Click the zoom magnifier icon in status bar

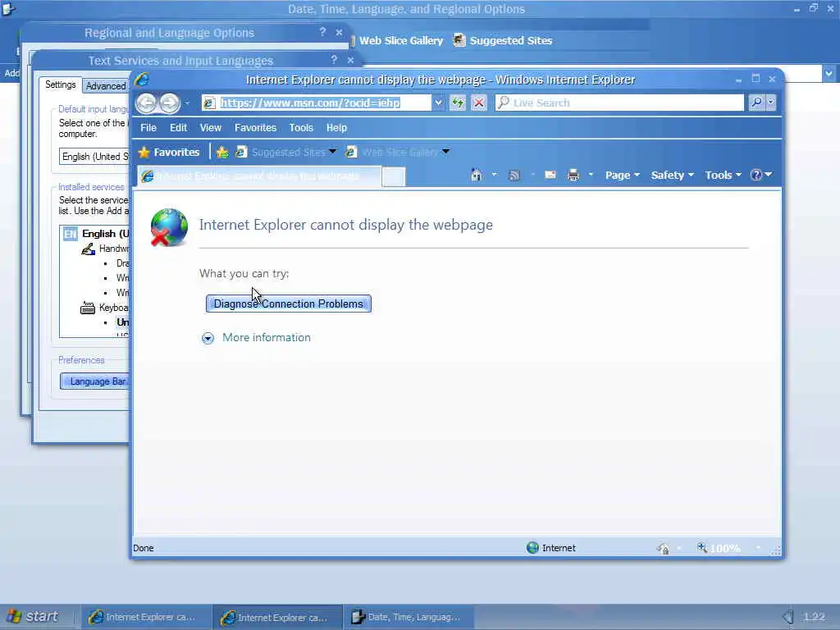click(x=702, y=547)
